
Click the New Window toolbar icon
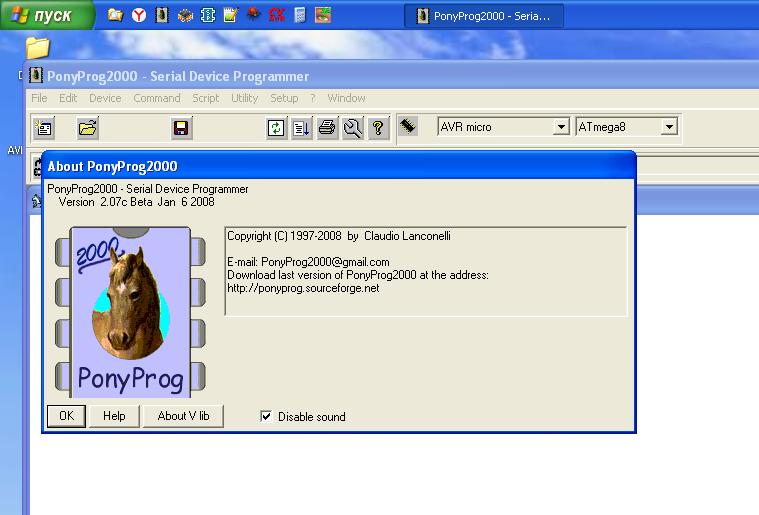coord(43,128)
